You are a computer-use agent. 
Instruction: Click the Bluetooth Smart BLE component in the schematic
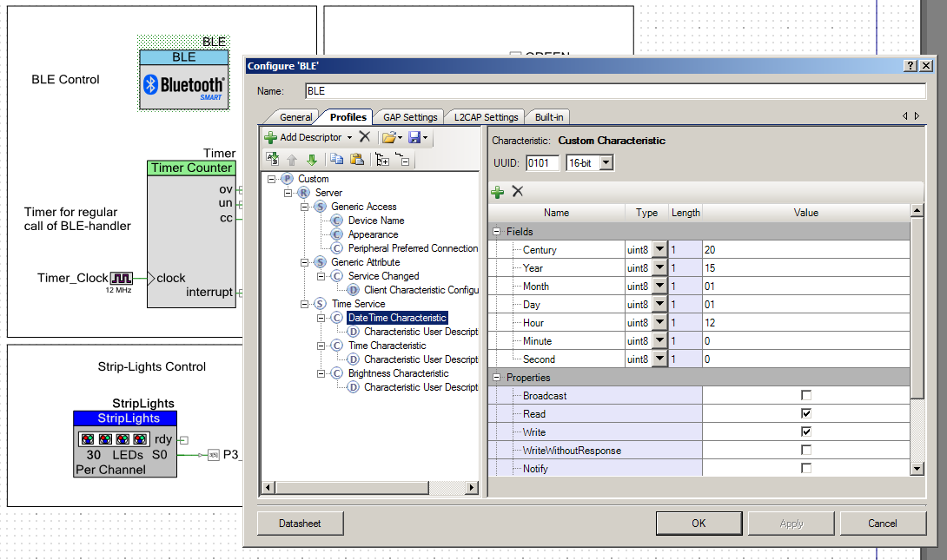(184, 80)
